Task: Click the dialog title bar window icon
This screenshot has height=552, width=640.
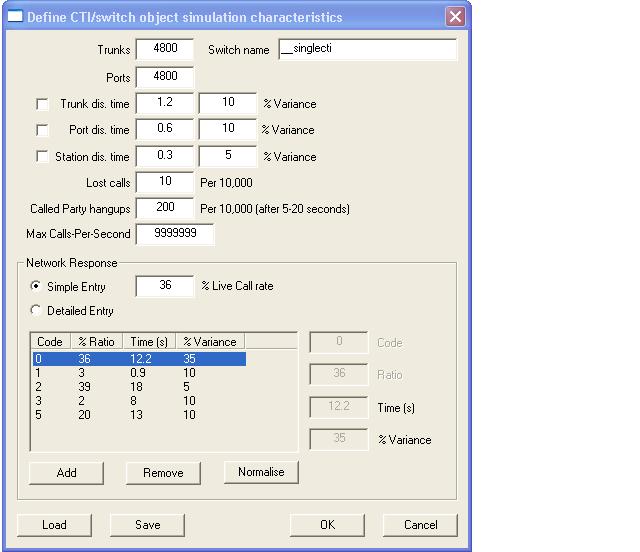Action: point(15,16)
